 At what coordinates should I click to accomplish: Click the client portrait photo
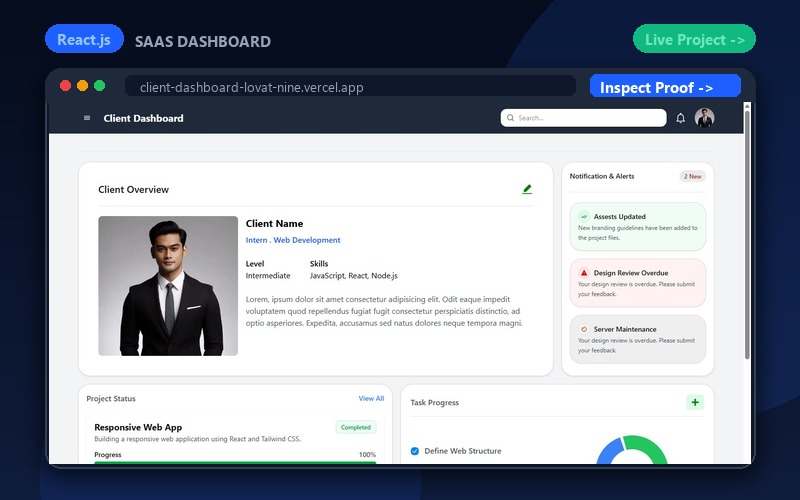point(168,286)
